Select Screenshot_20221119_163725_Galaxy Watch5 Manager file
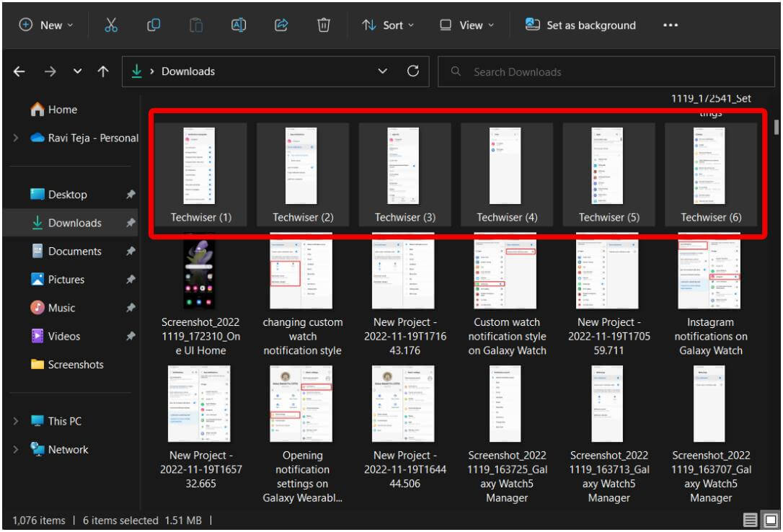783x532 pixels. tap(507, 435)
